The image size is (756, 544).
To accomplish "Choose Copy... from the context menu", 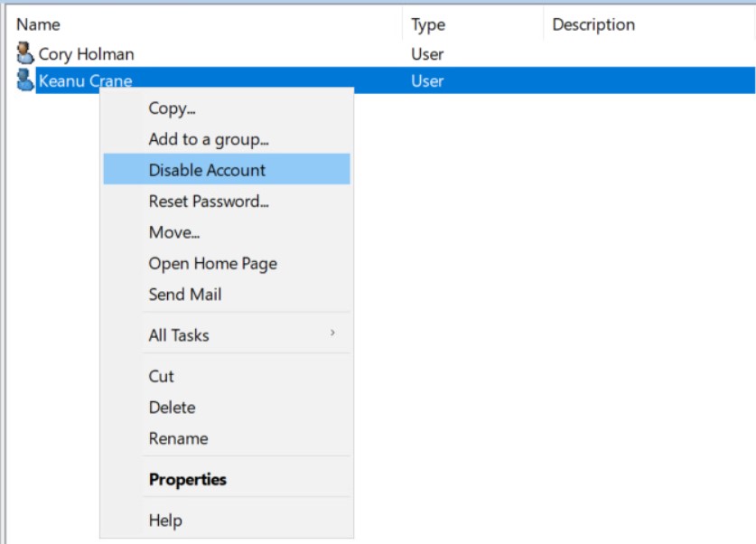I will click(x=173, y=108).
